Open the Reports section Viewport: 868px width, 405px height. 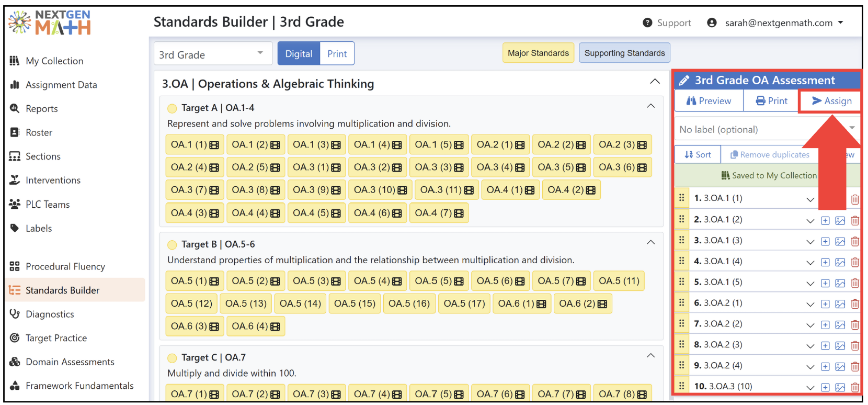(x=41, y=109)
